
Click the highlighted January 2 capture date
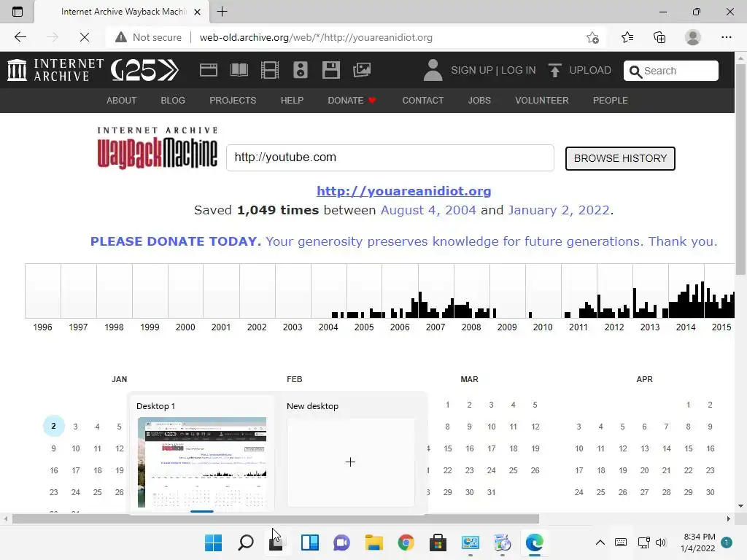click(x=54, y=426)
